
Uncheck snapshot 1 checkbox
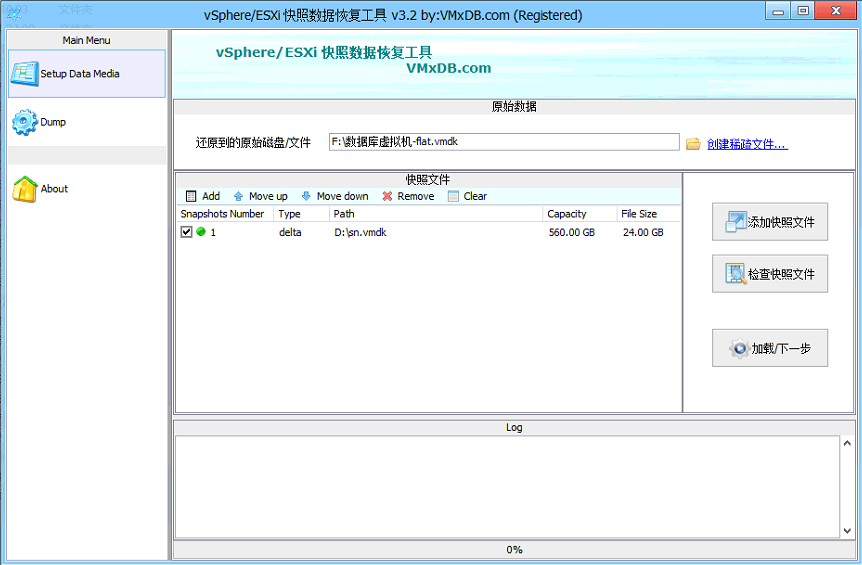[x=186, y=232]
